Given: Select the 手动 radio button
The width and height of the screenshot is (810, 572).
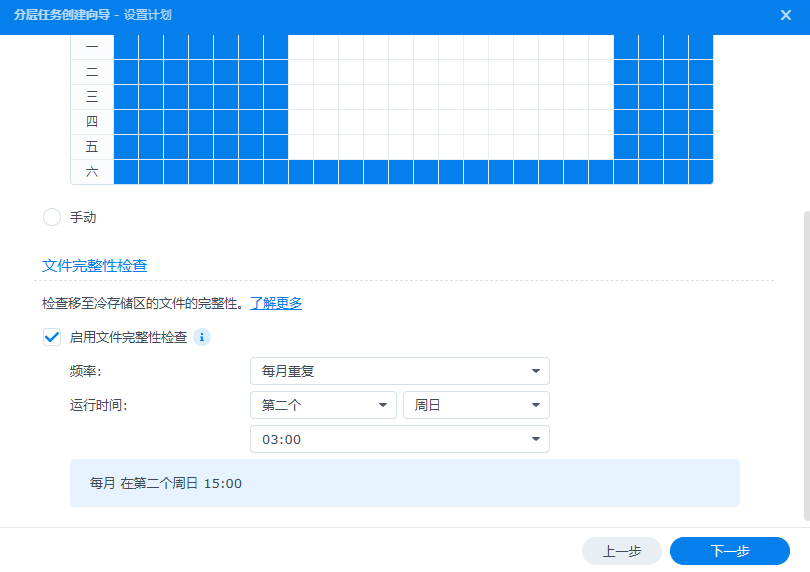Looking at the screenshot, I should click(52, 217).
